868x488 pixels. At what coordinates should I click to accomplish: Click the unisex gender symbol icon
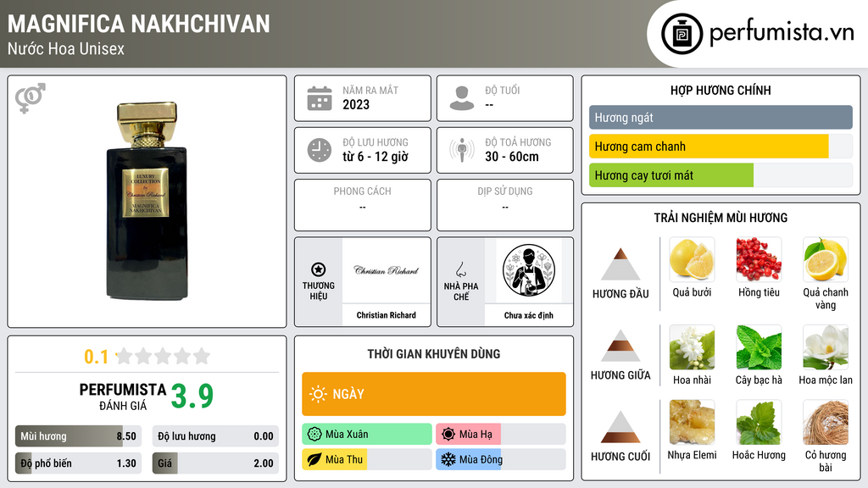(31, 98)
